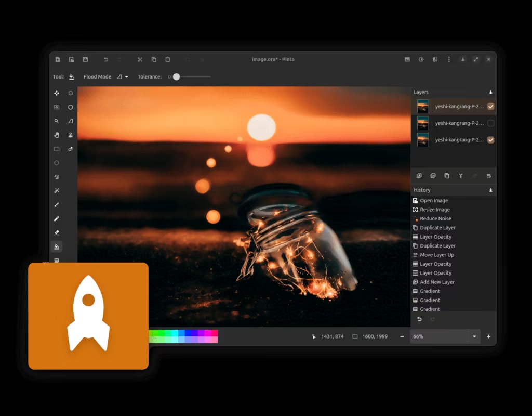Activate the Pan hand tool
This screenshot has height=416, width=532.
click(x=57, y=135)
